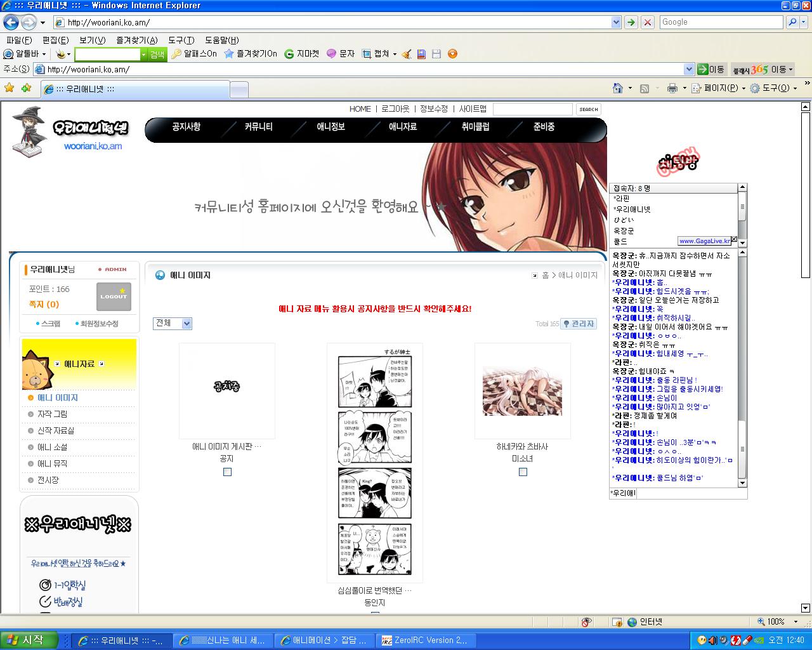Open the 취미클럽 navigation menu
Image resolution: width=812 pixels, height=650 pixels.
pyautogui.click(x=476, y=127)
